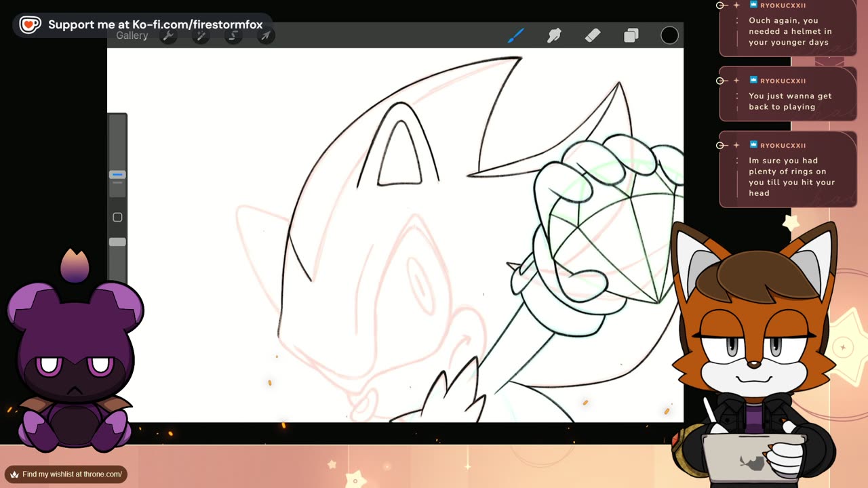868x488 pixels.
Task: Click the crown icon on wishlist banner
Action: (x=14, y=474)
